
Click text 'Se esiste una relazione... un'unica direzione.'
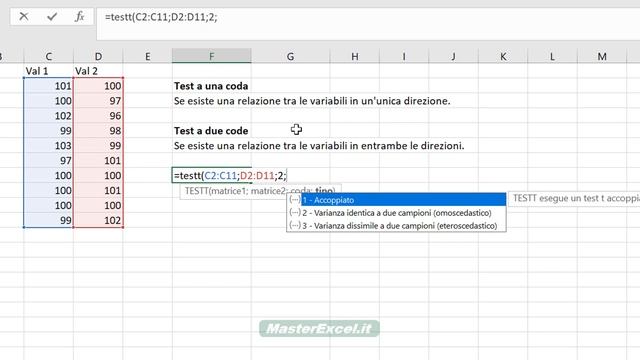tap(312, 101)
